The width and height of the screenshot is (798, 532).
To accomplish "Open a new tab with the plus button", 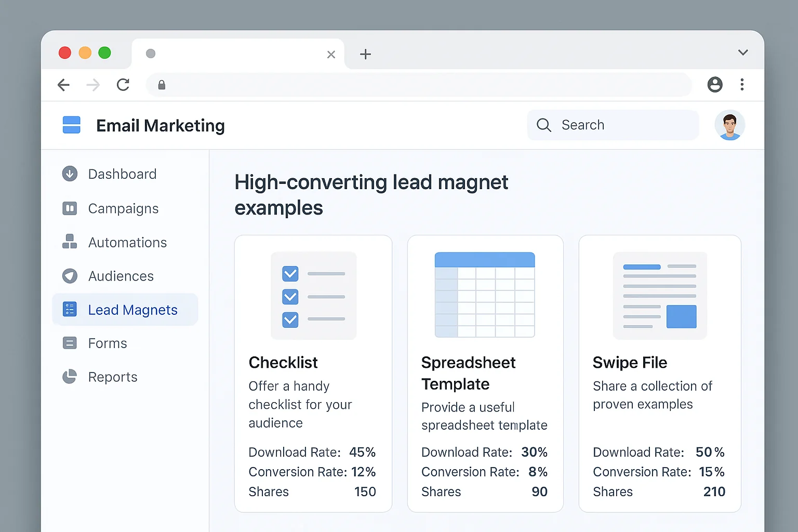I will click(x=366, y=54).
